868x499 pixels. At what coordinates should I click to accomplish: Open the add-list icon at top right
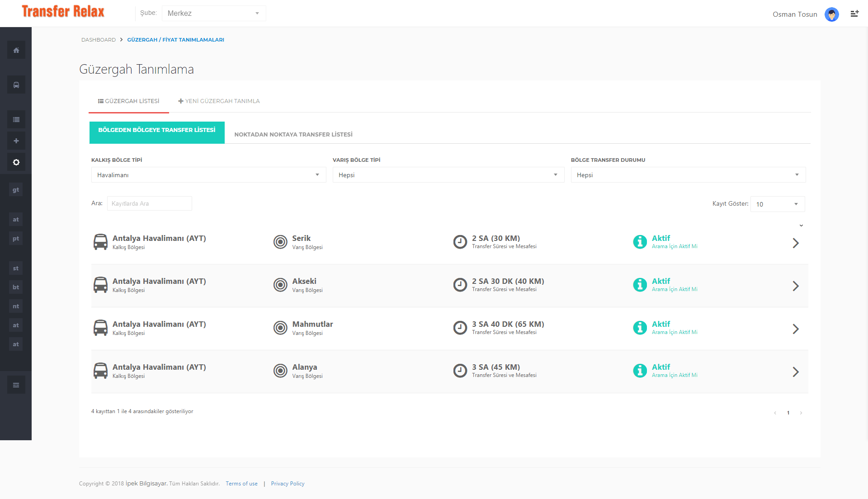tap(854, 14)
